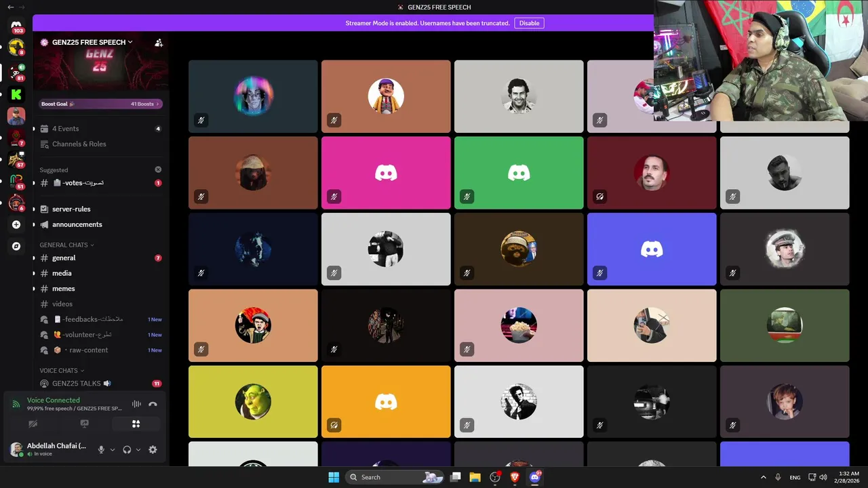Viewport: 868px width, 488px height.
Task: Open the videos text channel
Action: pos(100,304)
